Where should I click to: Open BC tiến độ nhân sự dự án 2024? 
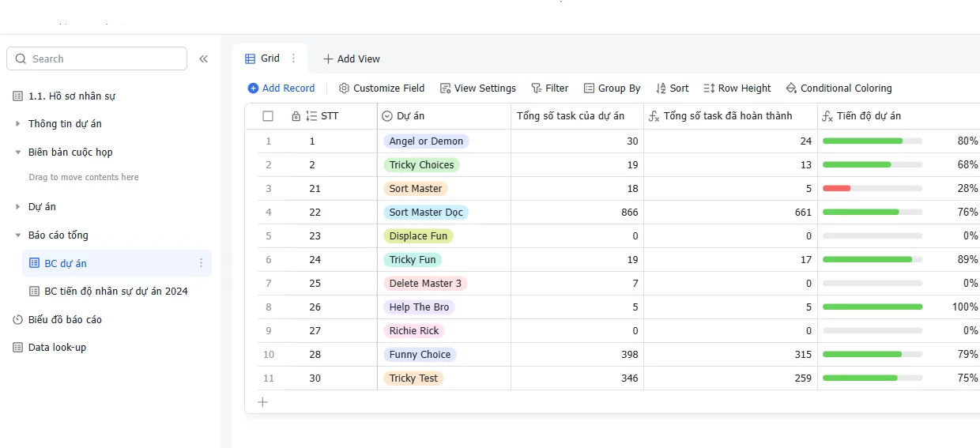point(116,292)
